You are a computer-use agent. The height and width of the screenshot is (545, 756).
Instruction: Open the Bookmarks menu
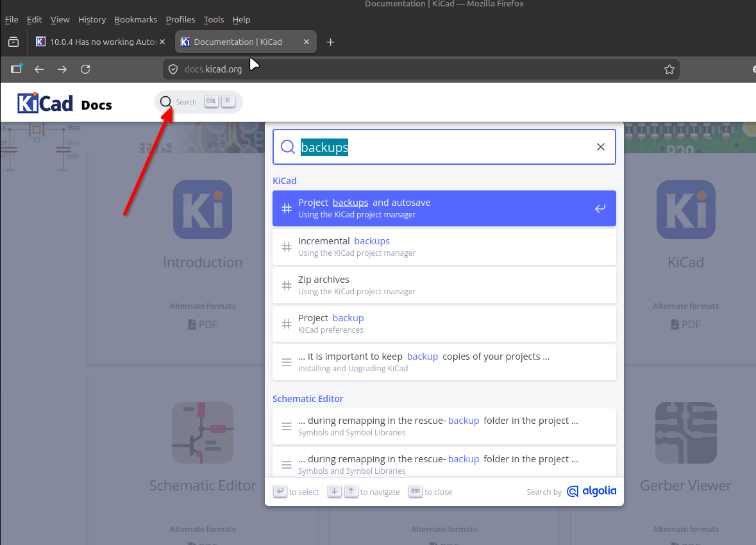pos(135,19)
